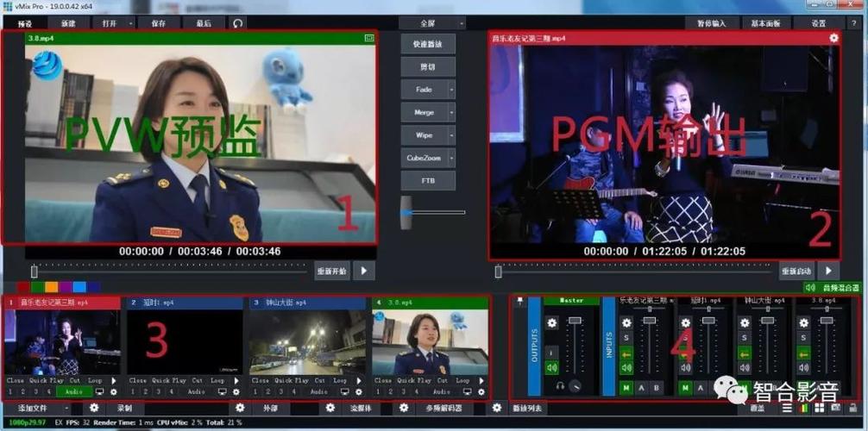Click the headphones icon under Master
868x431 pixels.
coord(562,384)
